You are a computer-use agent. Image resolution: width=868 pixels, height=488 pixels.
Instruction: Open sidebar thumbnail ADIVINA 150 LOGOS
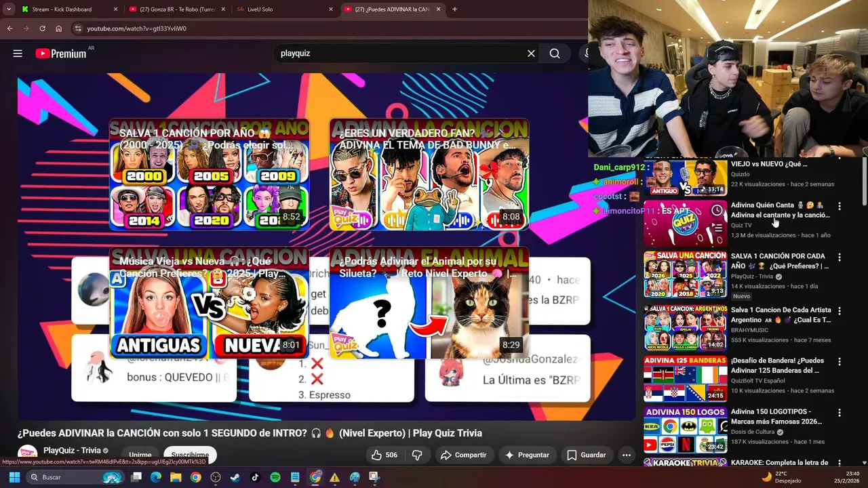point(685,430)
